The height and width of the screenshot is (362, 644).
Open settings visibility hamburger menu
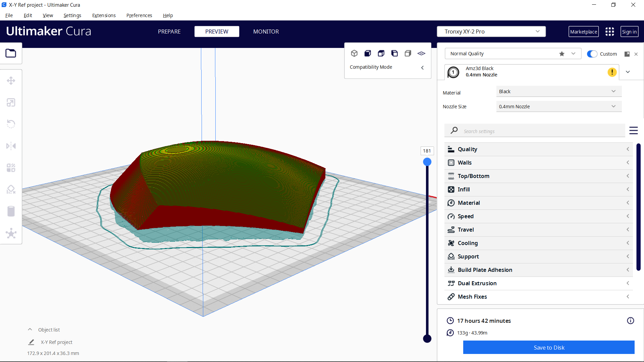pos(634,130)
